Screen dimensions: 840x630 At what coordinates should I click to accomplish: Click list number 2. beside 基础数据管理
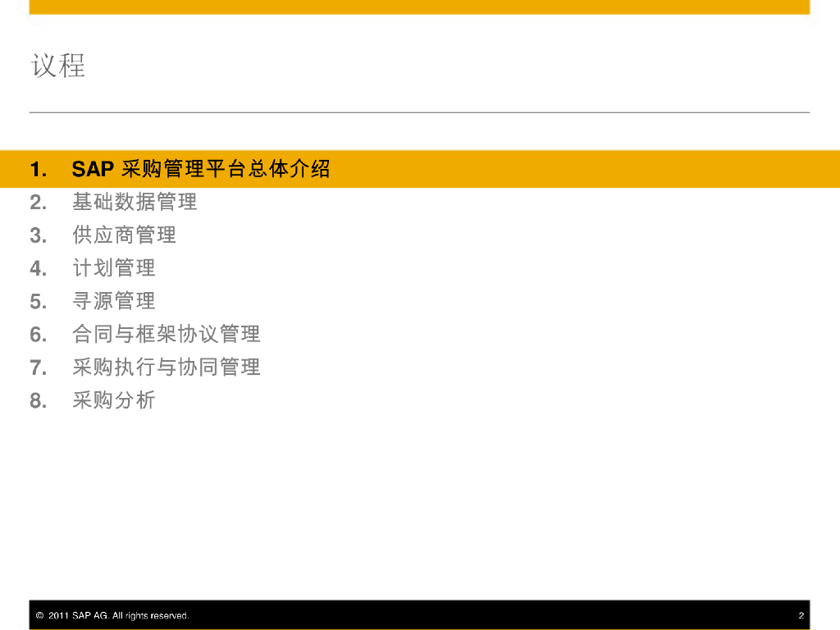click(x=39, y=203)
